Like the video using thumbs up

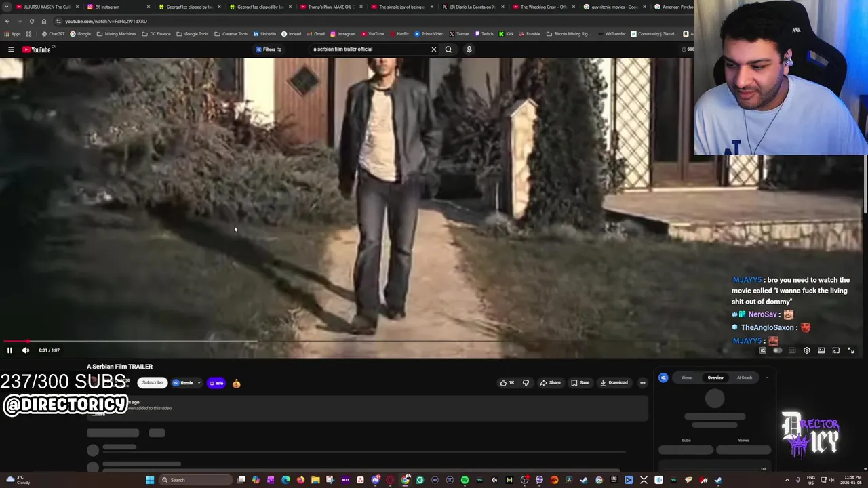507,383
